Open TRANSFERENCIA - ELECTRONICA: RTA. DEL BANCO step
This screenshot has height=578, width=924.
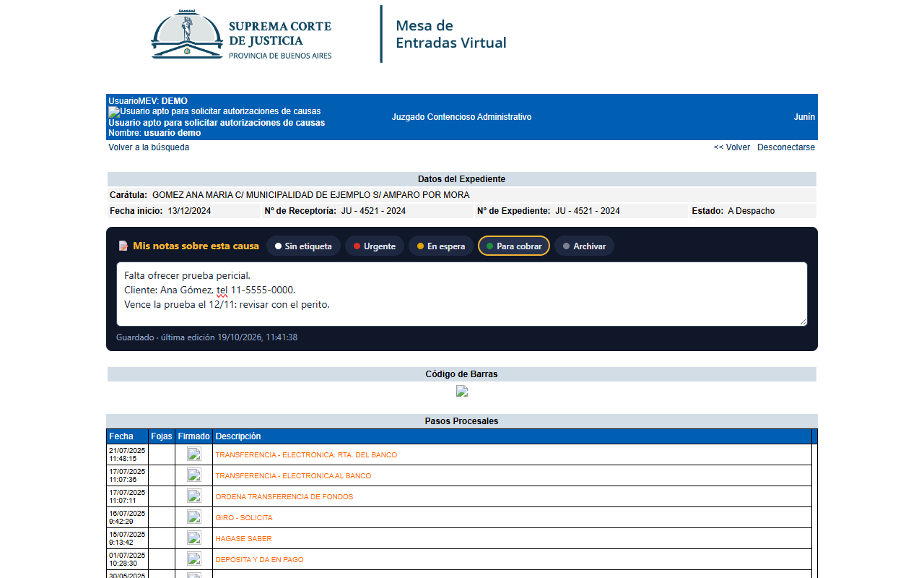coord(306,455)
